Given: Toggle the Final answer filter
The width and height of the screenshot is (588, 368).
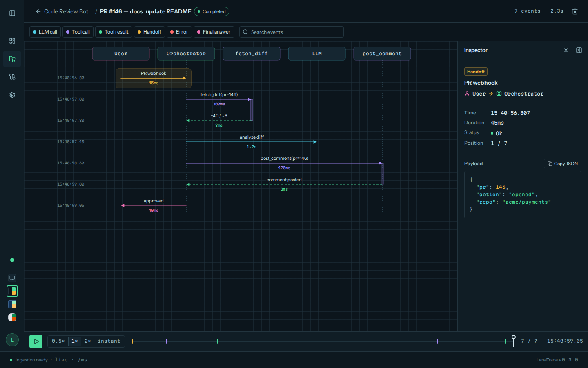Looking at the screenshot, I should click(x=214, y=32).
